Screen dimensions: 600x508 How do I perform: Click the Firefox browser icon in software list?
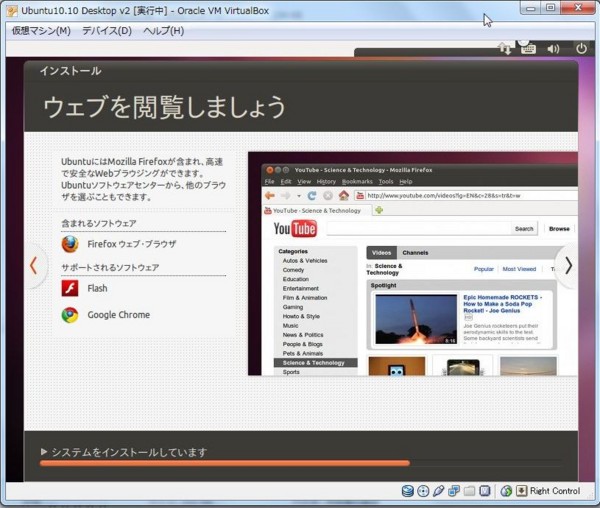70,244
